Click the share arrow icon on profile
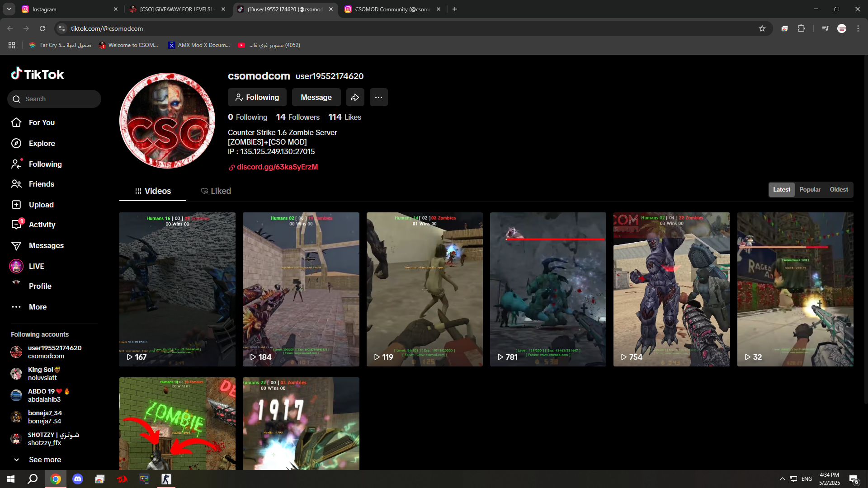This screenshot has width=868, height=488. click(355, 97)
